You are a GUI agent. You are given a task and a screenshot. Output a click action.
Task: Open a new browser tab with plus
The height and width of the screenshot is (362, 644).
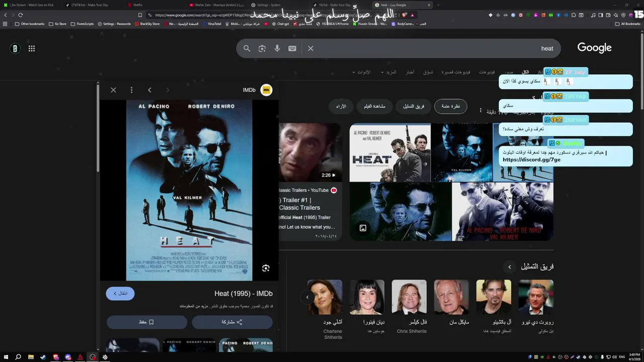(438, 5)
